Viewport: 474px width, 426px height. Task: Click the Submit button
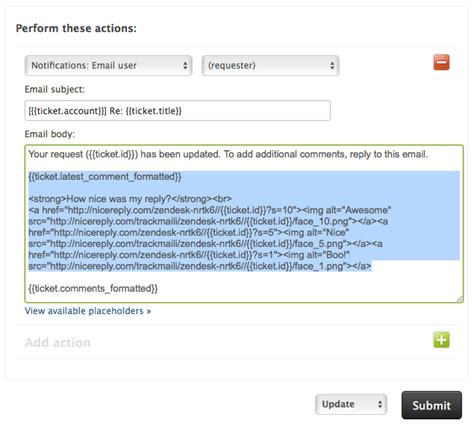[x=432, y=405]
